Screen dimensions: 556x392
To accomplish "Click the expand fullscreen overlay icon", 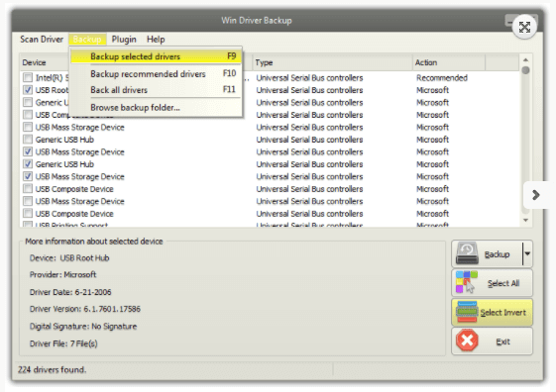I will click(524, 28).
